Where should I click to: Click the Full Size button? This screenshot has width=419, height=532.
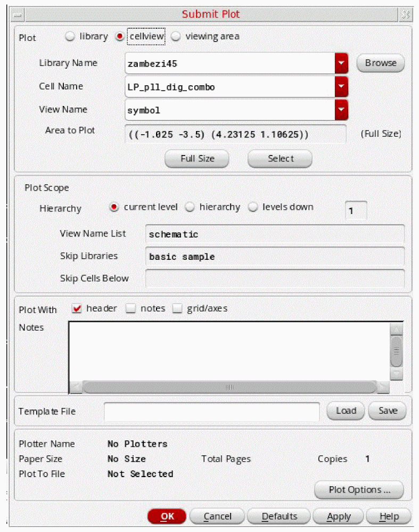(197, 159)
